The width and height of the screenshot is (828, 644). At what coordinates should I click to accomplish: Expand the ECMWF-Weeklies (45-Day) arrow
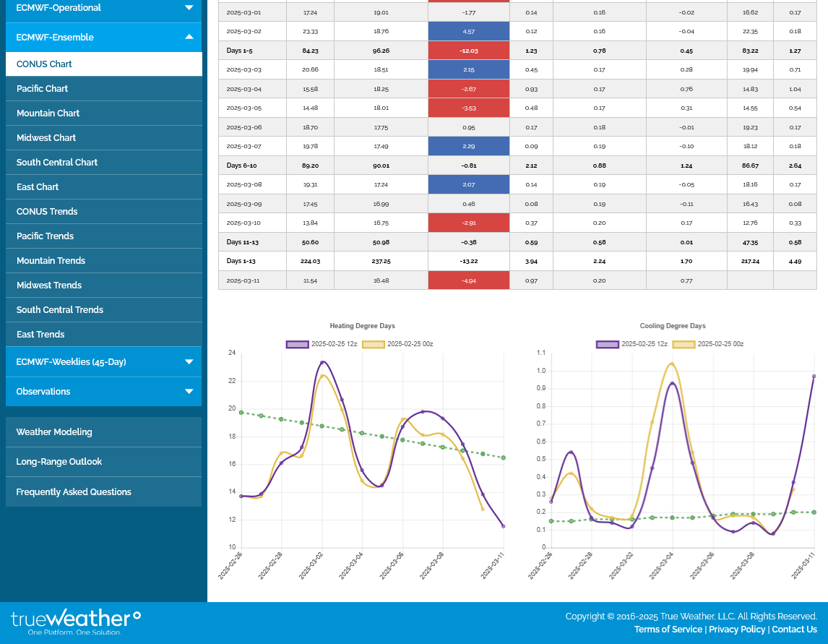point(189,361)
